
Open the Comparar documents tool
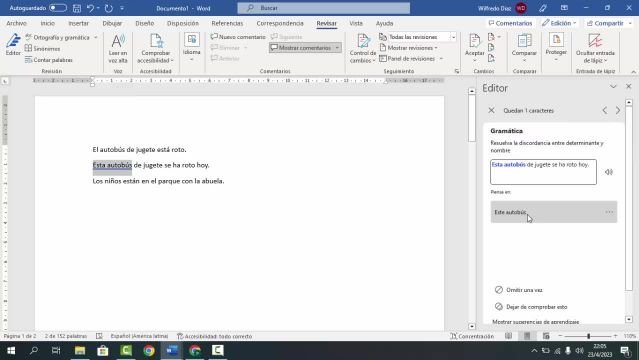point(524,48)
